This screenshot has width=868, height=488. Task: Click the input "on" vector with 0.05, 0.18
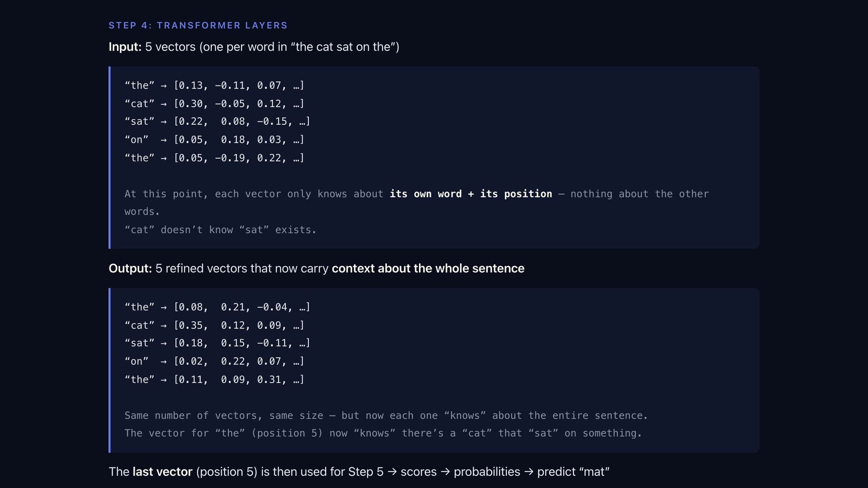click(214, 140)
